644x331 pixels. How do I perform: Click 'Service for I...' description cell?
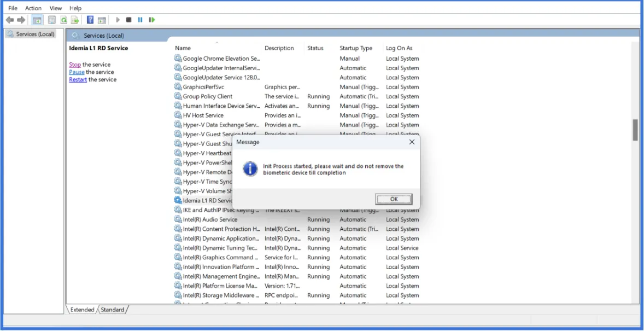(282, 257)
